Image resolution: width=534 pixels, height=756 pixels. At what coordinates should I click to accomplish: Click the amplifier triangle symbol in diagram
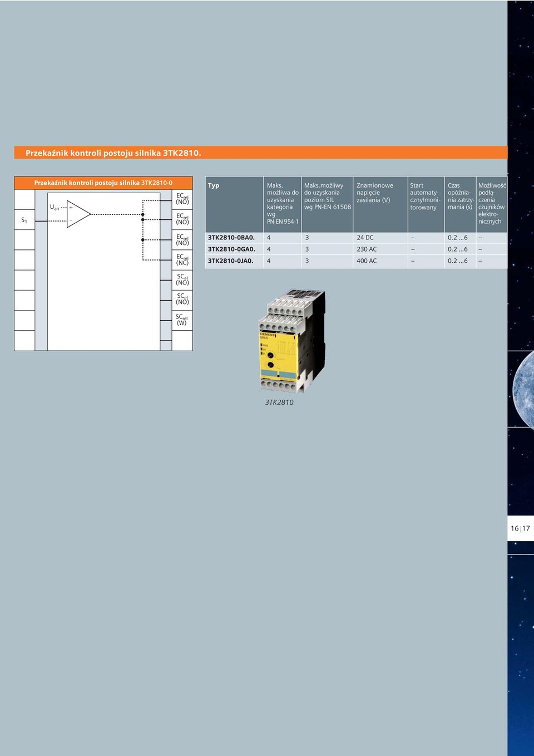click(x=78, y=214)
